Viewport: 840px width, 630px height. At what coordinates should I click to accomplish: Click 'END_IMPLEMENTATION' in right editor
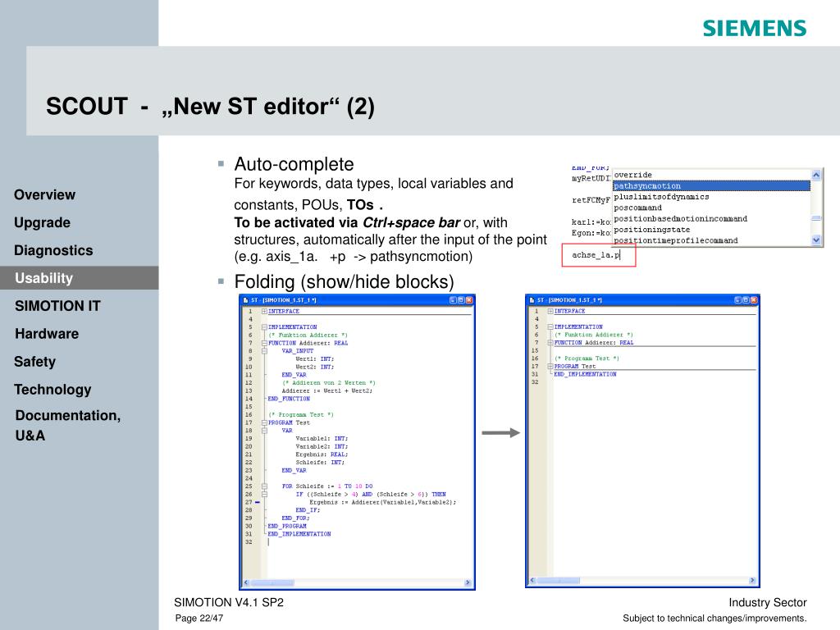[585, 374]
